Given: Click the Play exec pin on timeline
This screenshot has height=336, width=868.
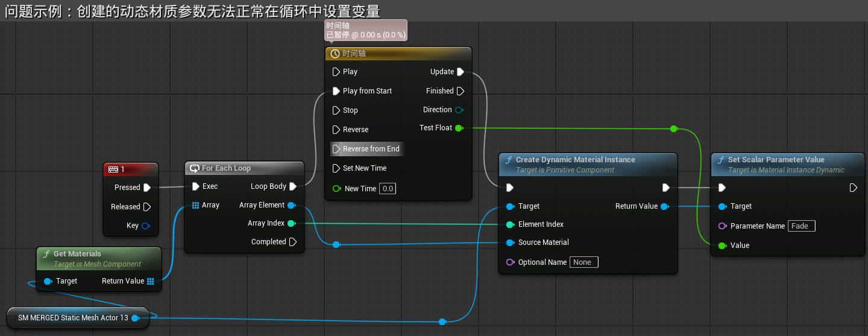Looking at the screenshot, I should [336, 72].
